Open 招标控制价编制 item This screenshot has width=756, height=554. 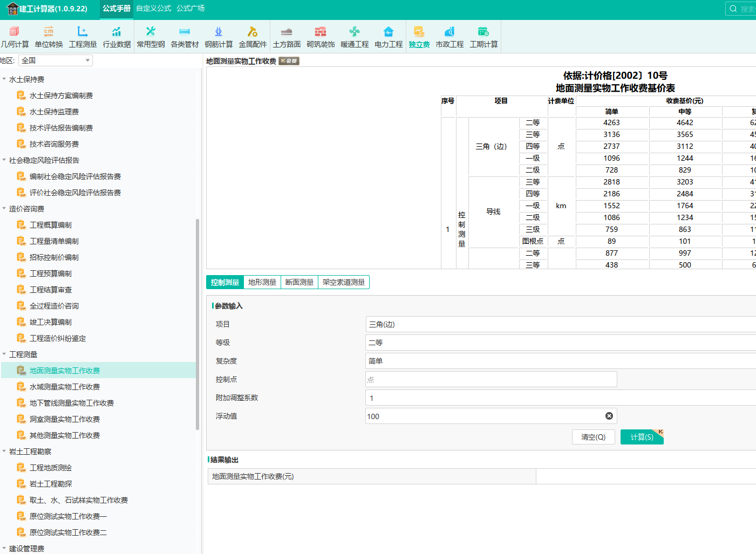[54, 257]
